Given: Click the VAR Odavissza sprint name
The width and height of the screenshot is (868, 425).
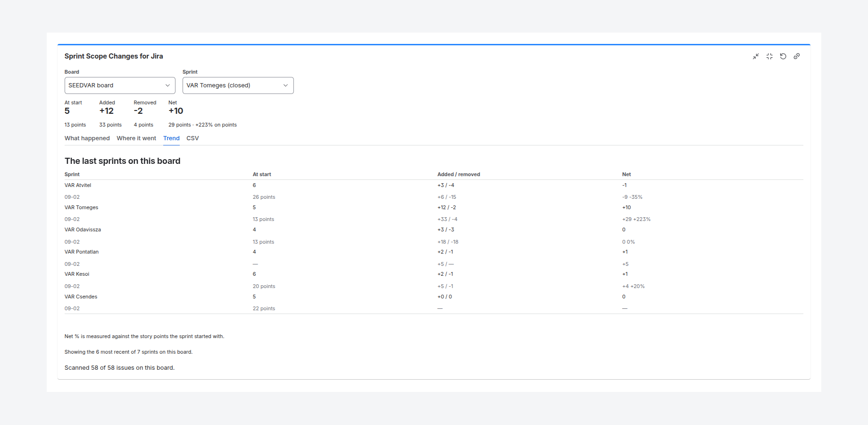Looking at the screenshot, I should coord(83,229).
